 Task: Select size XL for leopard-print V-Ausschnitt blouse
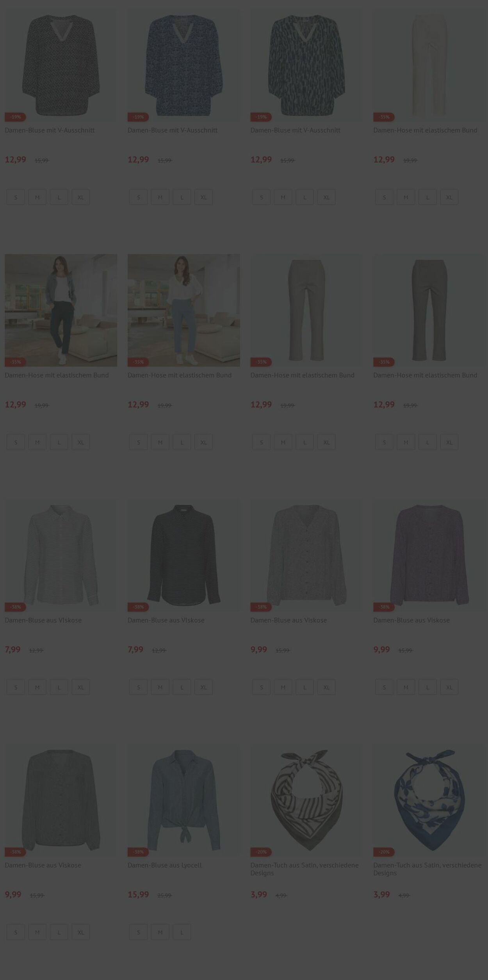(326, 197)
